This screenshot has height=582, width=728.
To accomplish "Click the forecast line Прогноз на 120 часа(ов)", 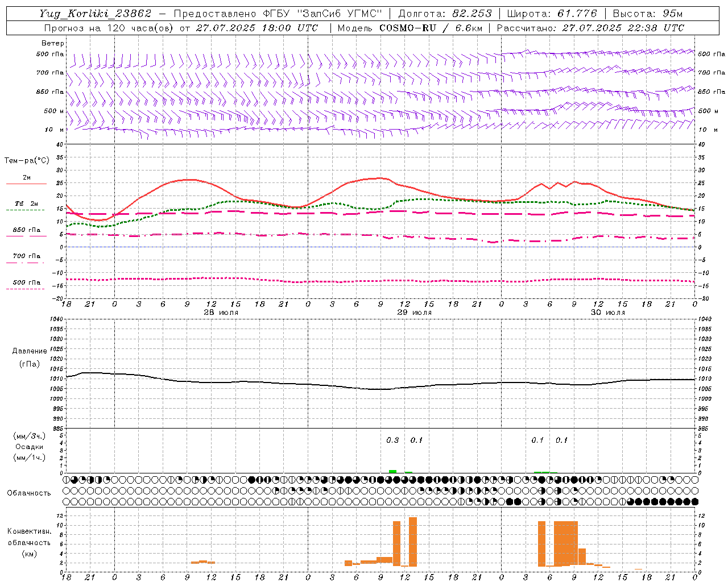I will pyautogui.click(x=109, y=28).
